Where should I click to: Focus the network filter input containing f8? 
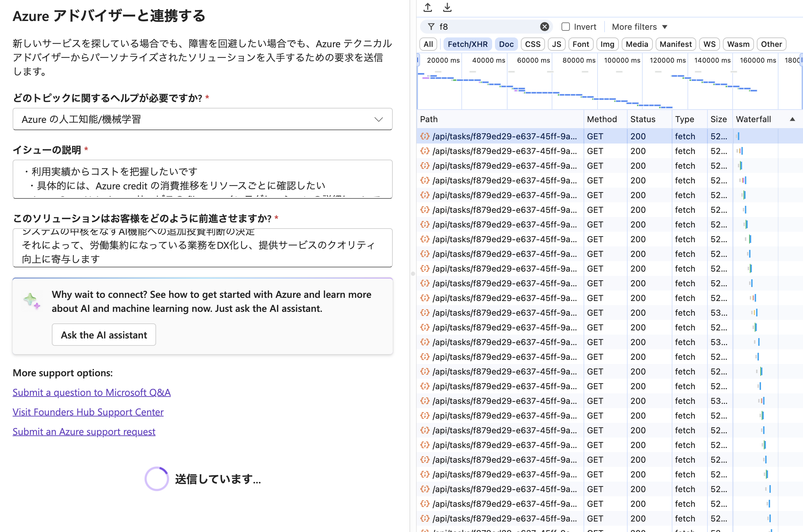click(487, 27)
